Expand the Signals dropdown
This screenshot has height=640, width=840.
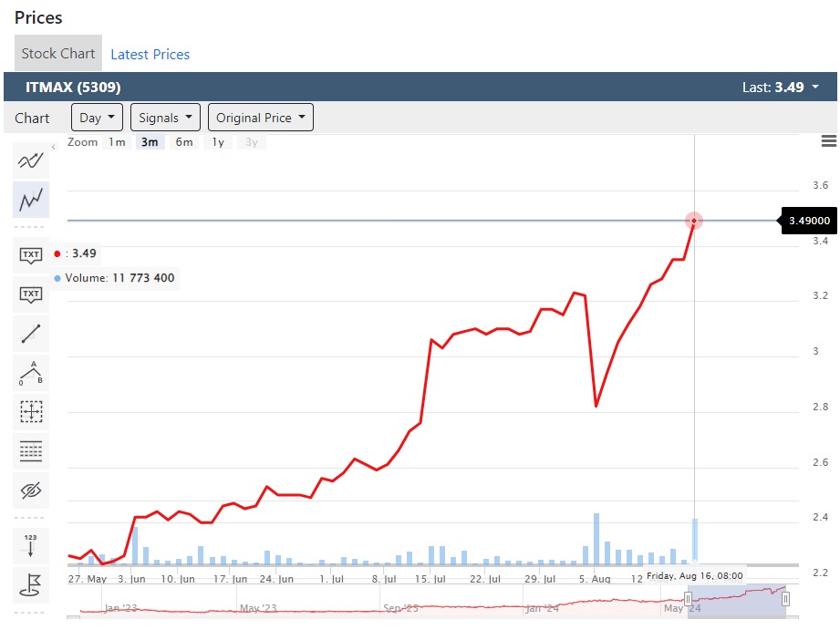pos(165,118)
